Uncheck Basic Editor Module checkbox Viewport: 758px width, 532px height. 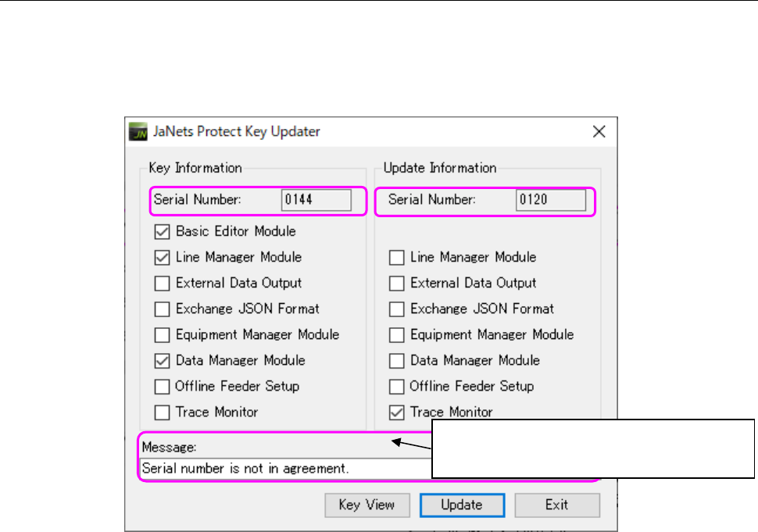point(163,231)
